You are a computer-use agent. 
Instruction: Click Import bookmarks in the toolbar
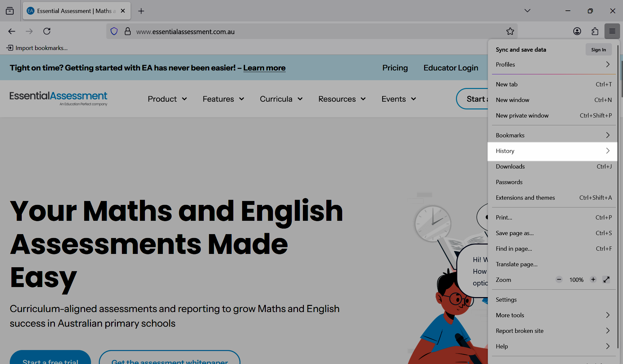point(37,48)
